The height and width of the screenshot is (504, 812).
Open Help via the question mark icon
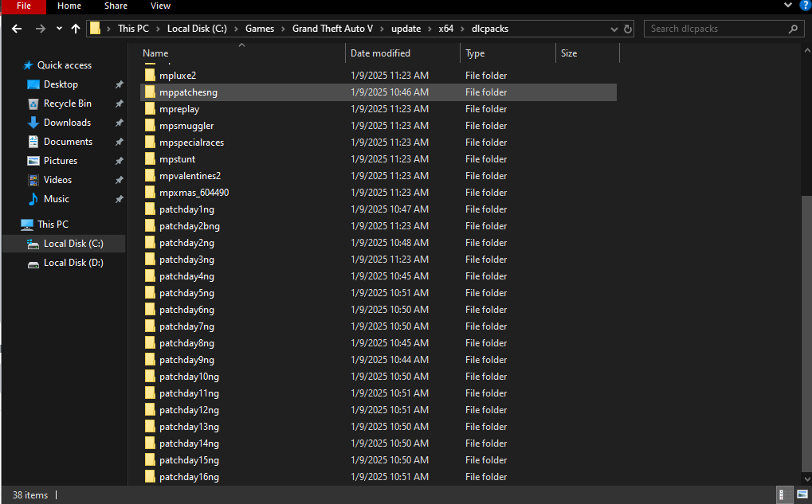coord(804,6)
